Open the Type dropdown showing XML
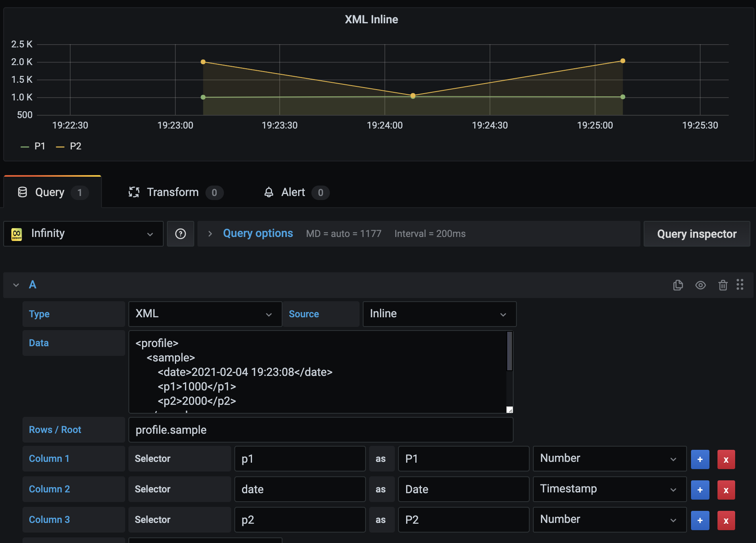Image resolution: width=756 pixels, height=543 pixels. point(205,314)
